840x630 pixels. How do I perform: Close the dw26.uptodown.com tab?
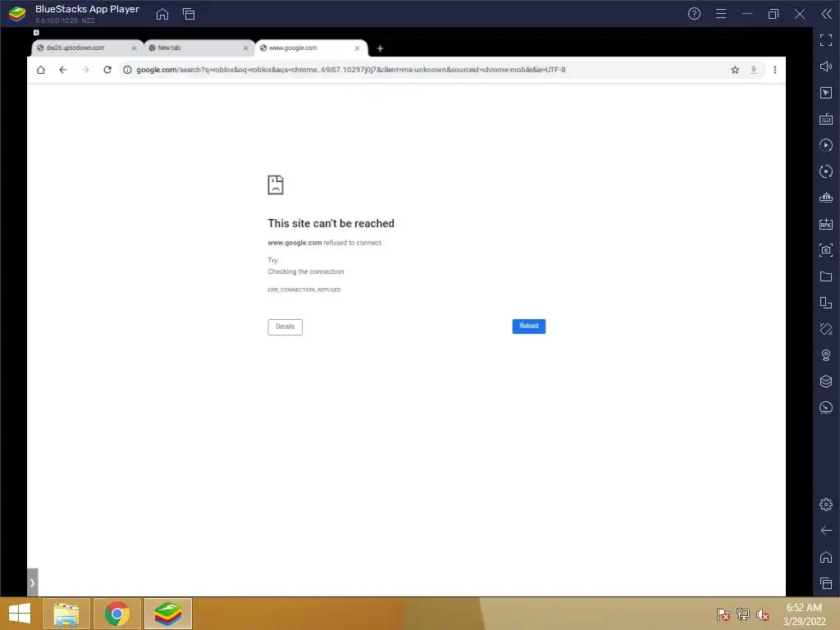coord(134,48)
